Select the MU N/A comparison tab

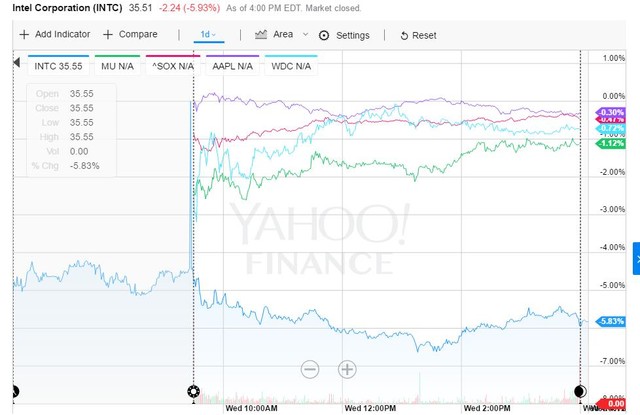[x=112, y=66]
